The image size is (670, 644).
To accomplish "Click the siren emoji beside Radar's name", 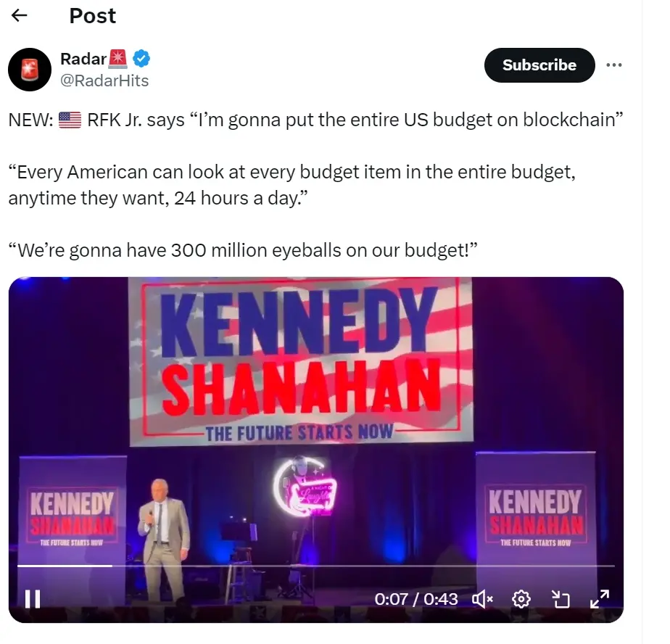I will click(x=118, y=59).
